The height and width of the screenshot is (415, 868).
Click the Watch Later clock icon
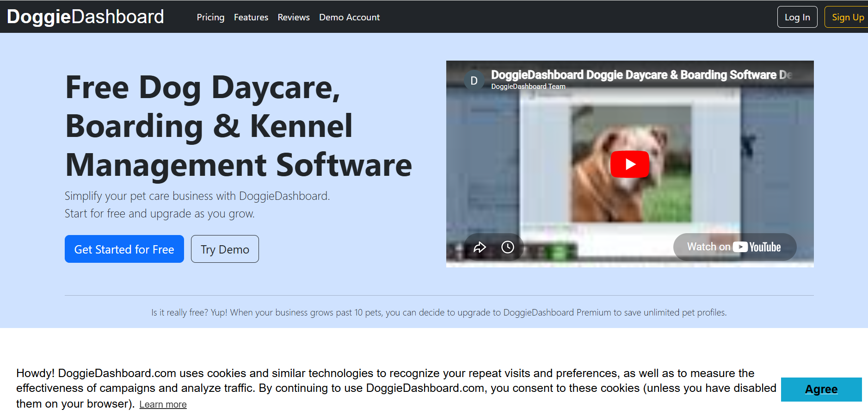(508, 248)
